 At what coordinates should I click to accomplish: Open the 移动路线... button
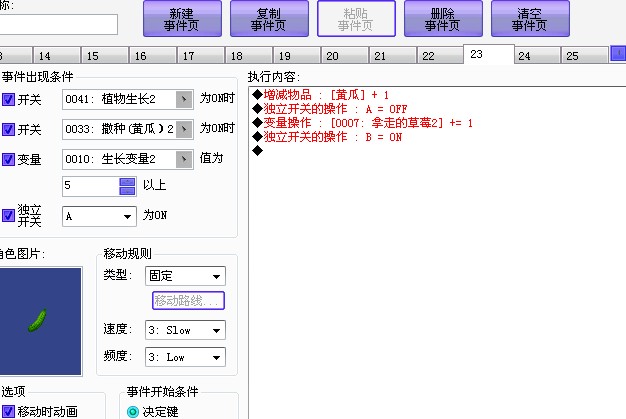click(188, 300)
